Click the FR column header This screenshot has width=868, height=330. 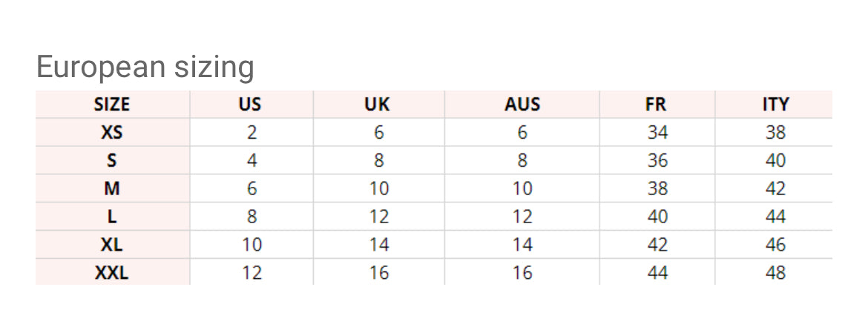point(657,105)
